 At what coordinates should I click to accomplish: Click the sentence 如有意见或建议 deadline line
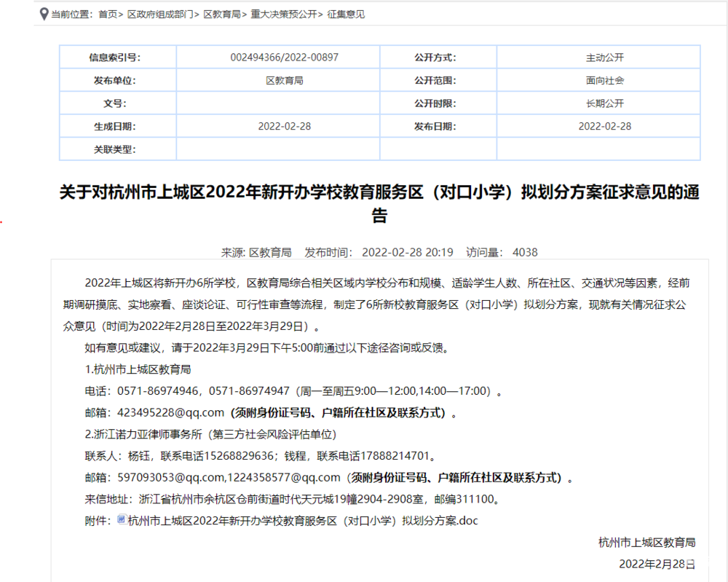(x=268, y=347)
